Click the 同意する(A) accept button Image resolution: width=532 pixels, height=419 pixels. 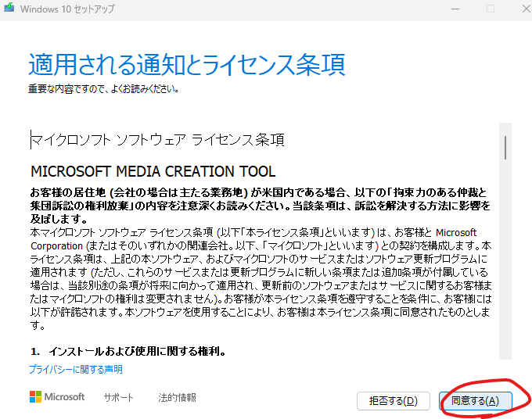[476, 401]
